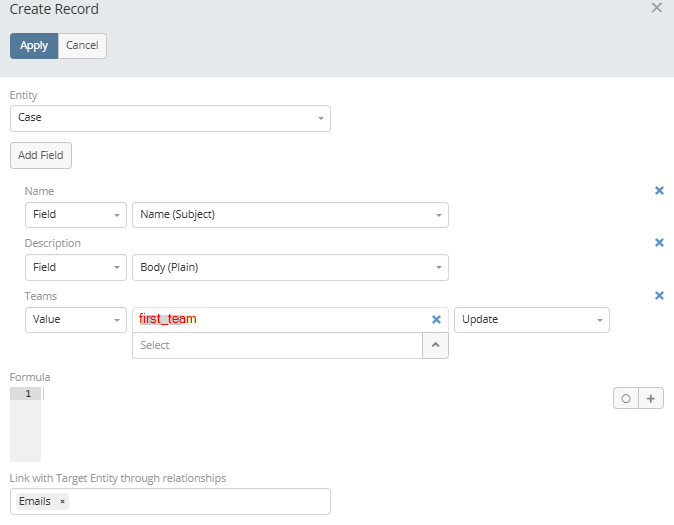The height and width of the screenshot is (525, 674).
Task: Click the Teams select up-arrow button
Action: pos(435,345)
